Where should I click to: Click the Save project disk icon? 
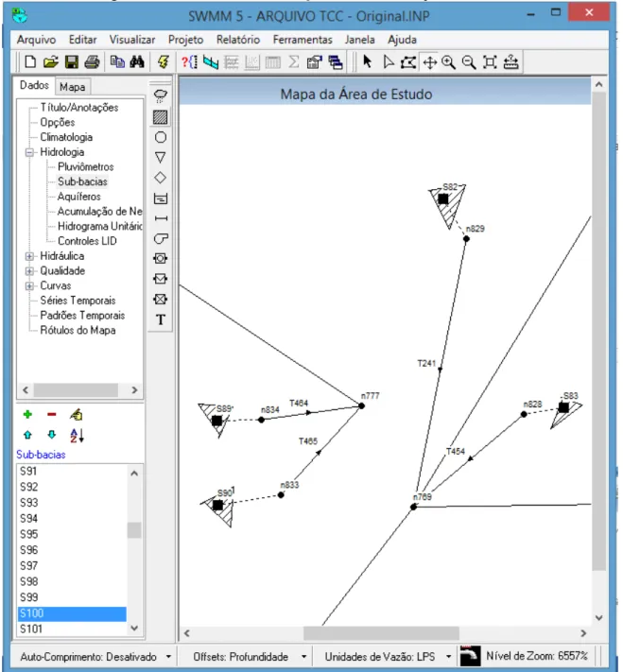tap(72, 62)
